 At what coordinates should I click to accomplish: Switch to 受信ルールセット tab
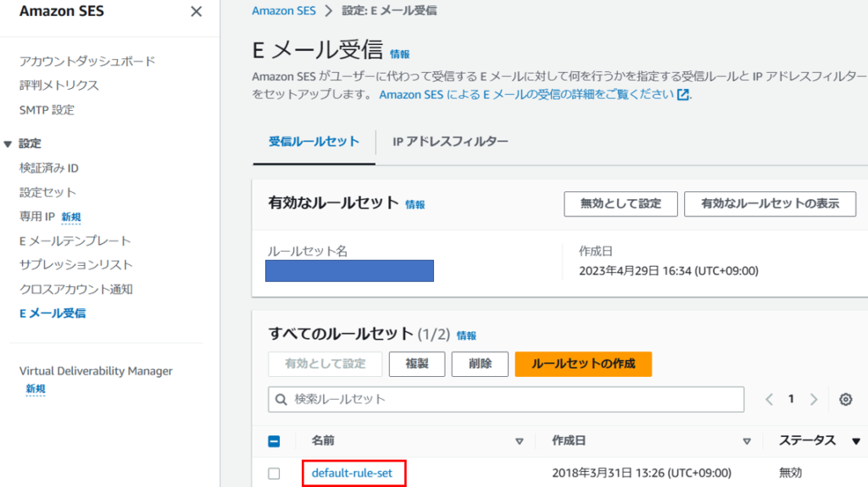pyautogui.click(x=314, y=141)
